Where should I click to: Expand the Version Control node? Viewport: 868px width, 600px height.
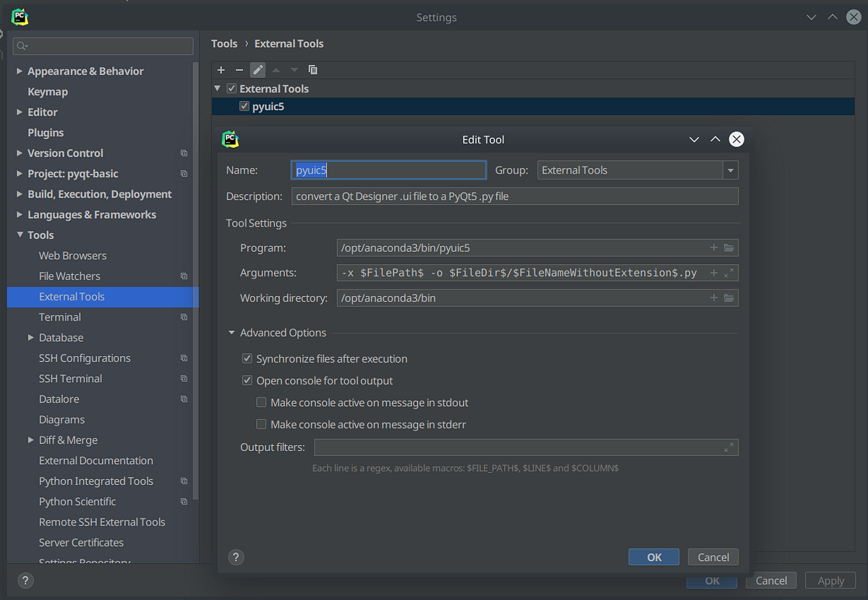20,153
